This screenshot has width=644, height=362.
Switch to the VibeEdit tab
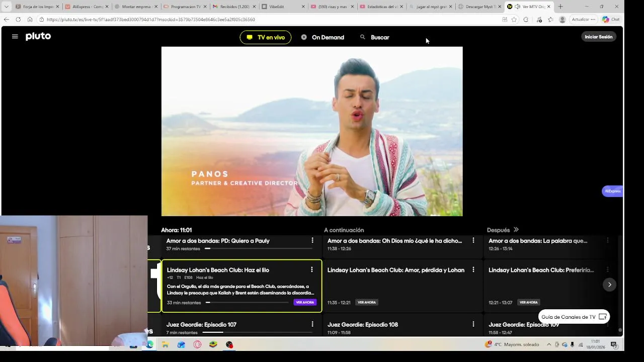pos(283,7)
